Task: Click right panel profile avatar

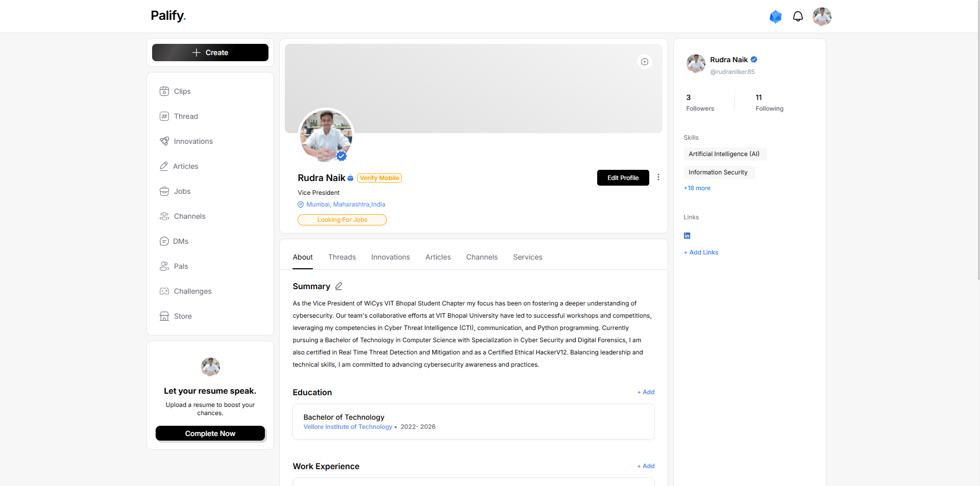Action: click(x=696, y=64)
